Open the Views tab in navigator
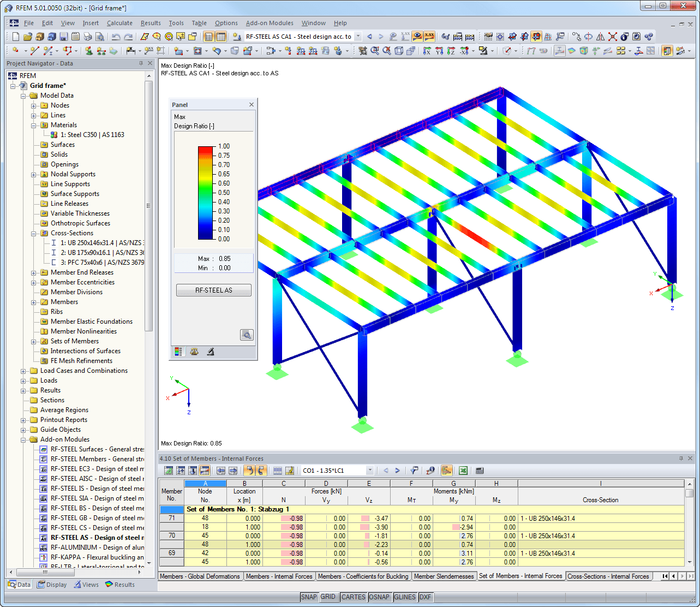700x607 pixels. click(x=87, y=585)
